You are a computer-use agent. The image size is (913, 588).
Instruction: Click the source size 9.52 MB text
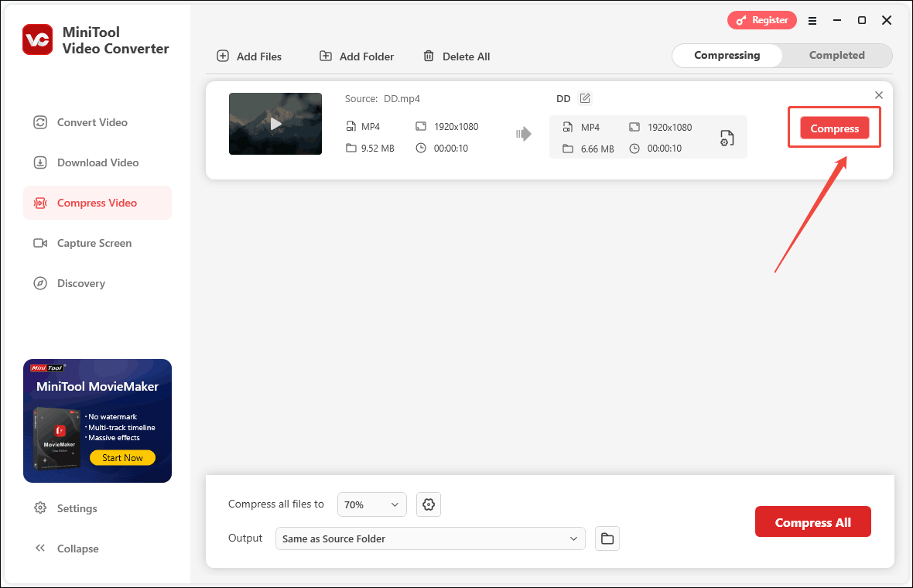coord(378,149)
